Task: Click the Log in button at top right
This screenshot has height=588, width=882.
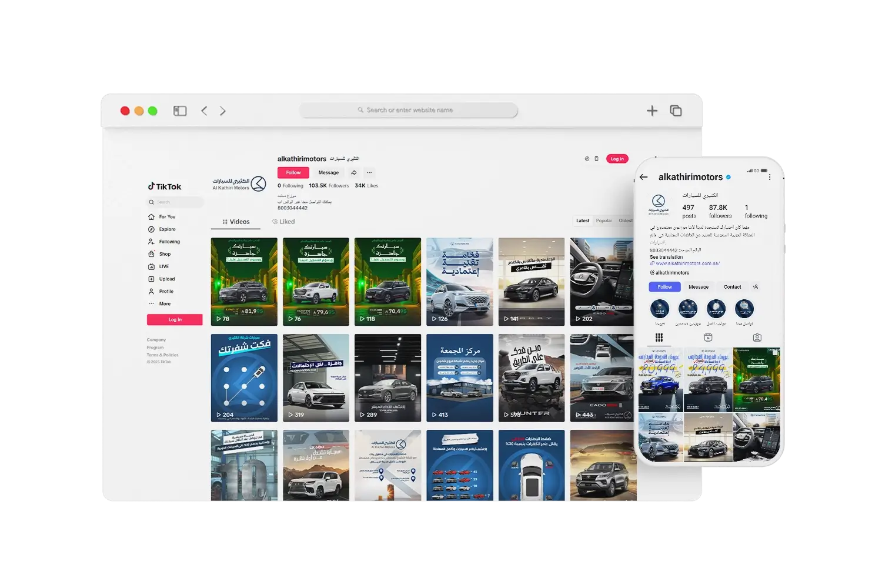Action: tap(617, 159)
